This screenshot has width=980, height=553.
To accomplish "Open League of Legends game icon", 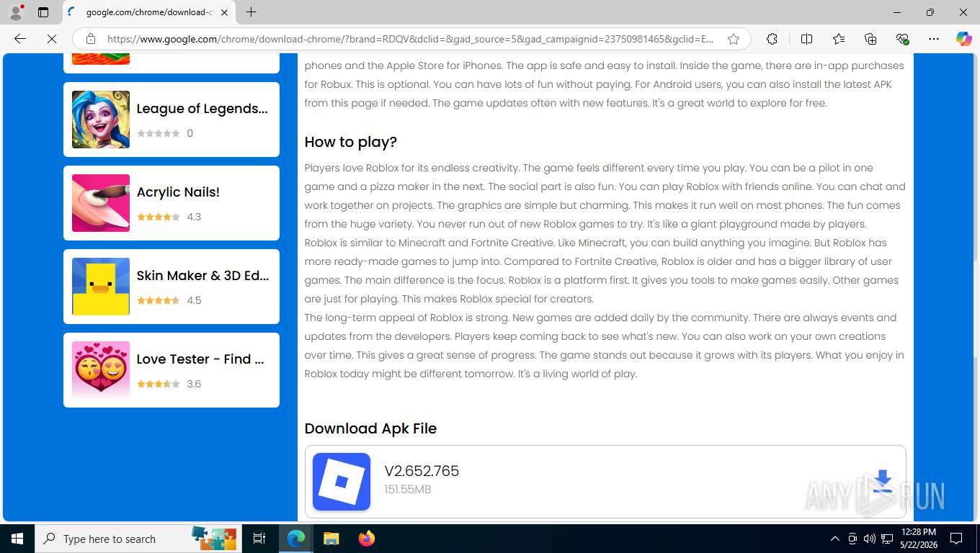I will tap(101, 120).
